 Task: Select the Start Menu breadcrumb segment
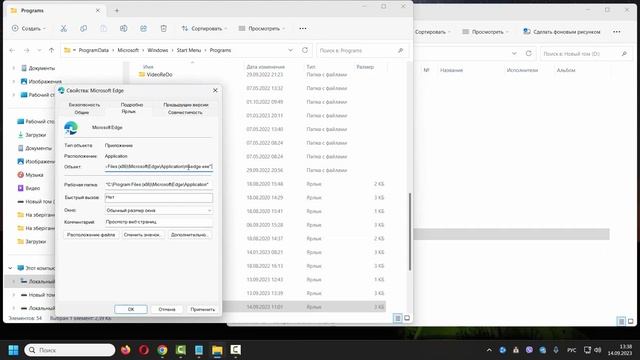pyautogui.click(x=189, y=50)
